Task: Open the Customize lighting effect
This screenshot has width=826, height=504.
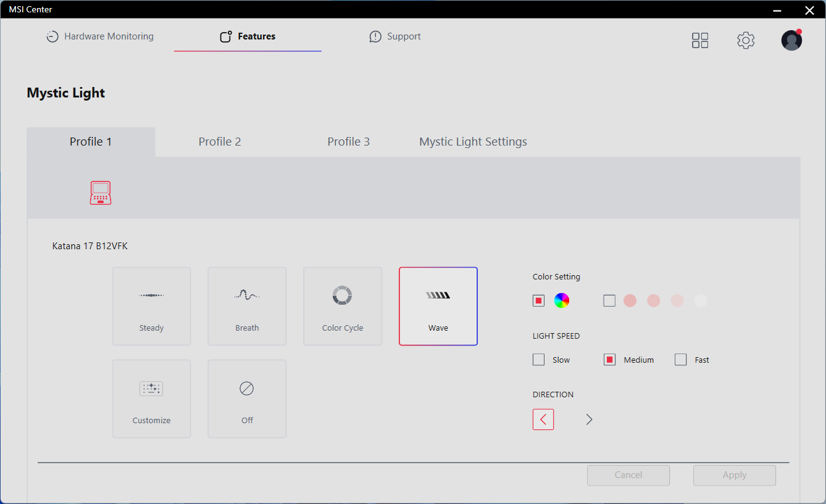Action: click(151, 399)
